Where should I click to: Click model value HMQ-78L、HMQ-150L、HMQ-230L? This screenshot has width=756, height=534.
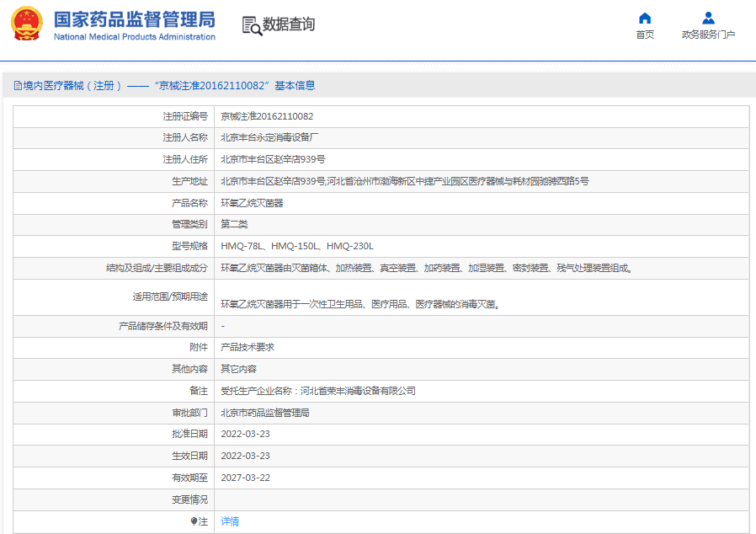(297, 246)
